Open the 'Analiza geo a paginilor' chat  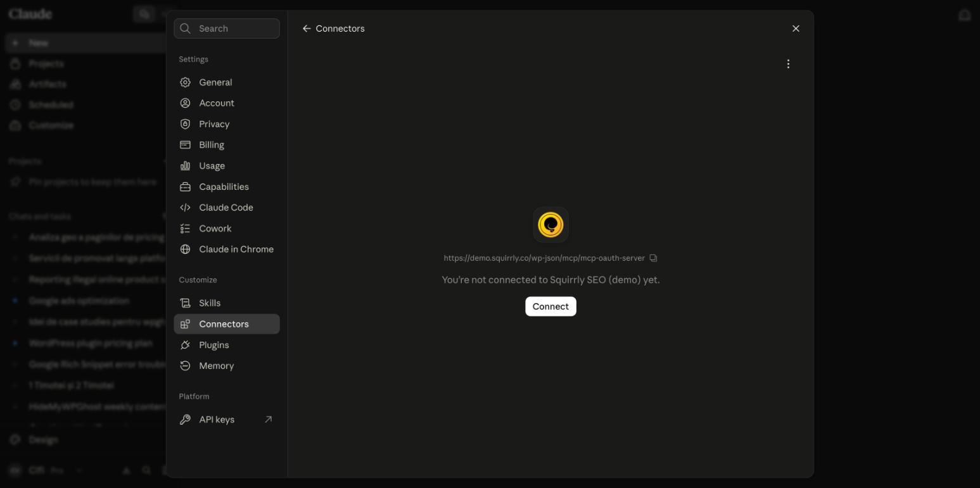tap(96, 237)
